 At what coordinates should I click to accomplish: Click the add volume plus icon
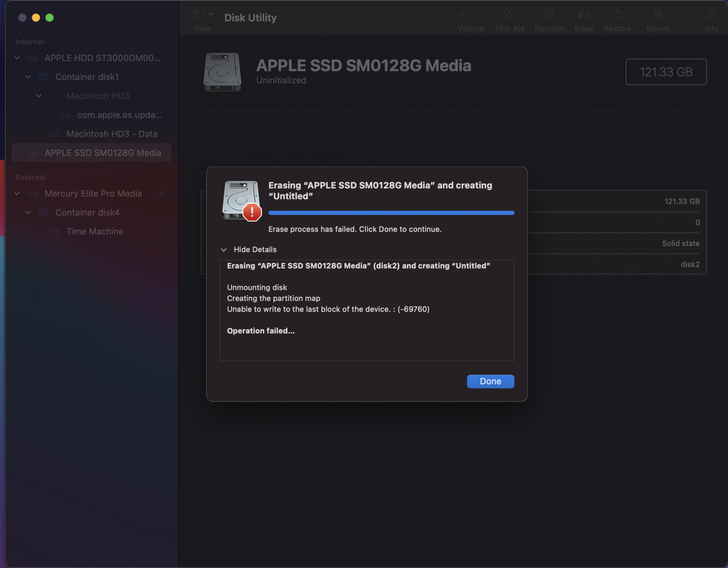click(462, 14)
